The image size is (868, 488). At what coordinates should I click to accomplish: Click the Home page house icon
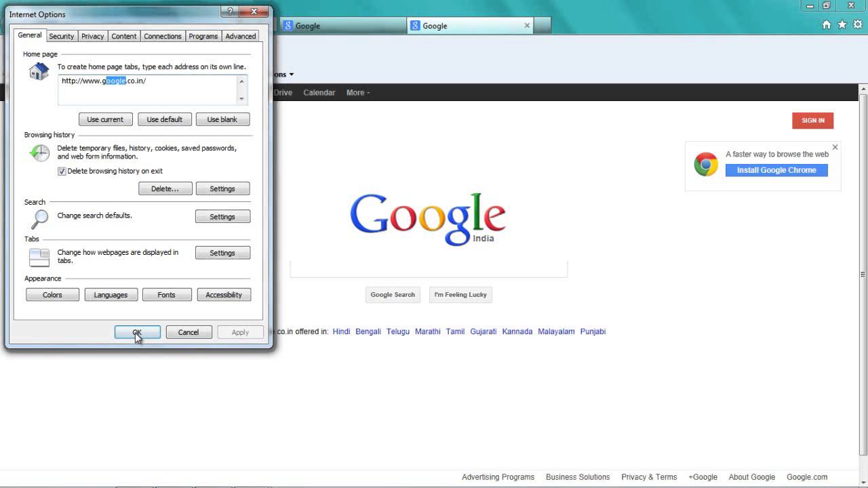point(39,71)
